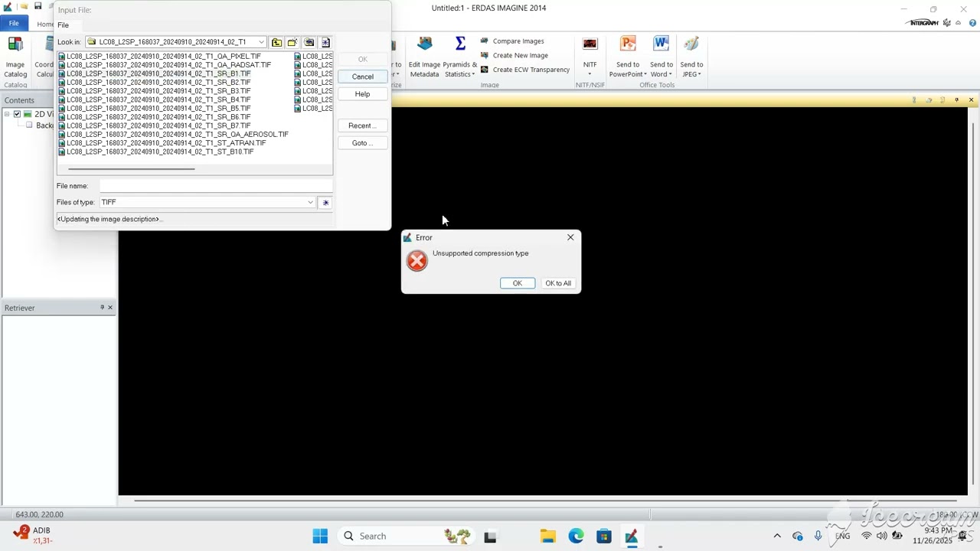The width and height of the screenshot is (980, 551).
Task: Click the star icon beside Files of type
Action: 325,203
